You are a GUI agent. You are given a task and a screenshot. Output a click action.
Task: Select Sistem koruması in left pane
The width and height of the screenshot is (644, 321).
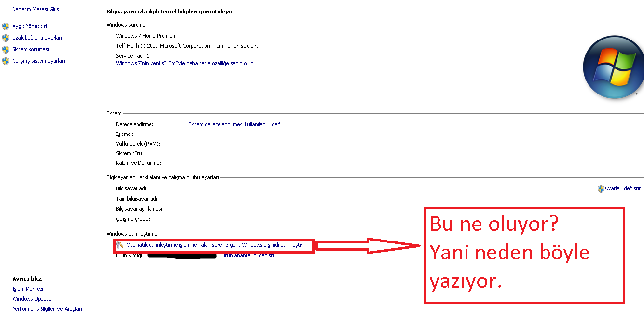click(30, 50)
